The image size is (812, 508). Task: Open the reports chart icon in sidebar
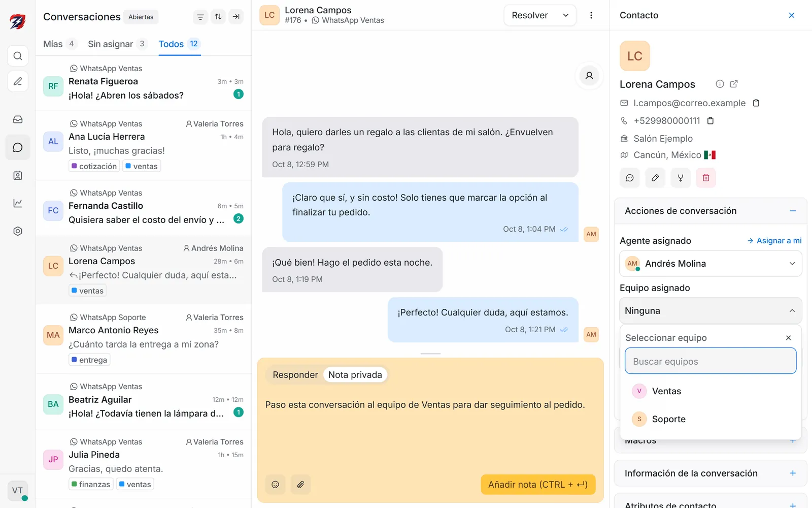tap(18, 203)
